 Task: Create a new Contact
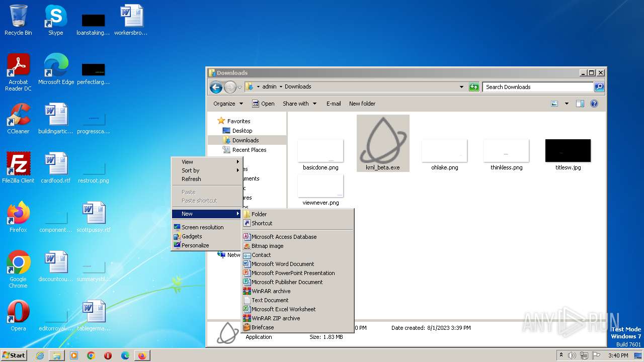point(298,255)
